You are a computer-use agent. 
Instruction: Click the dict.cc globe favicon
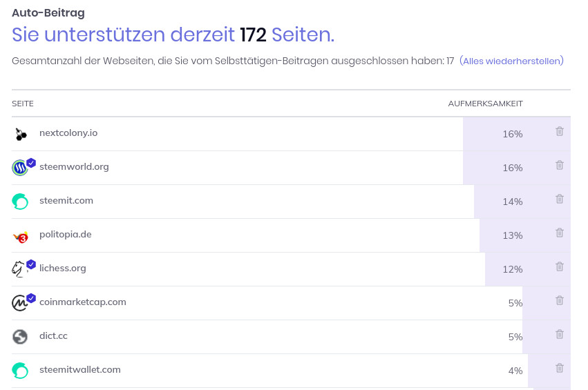[x=20, y=337]
